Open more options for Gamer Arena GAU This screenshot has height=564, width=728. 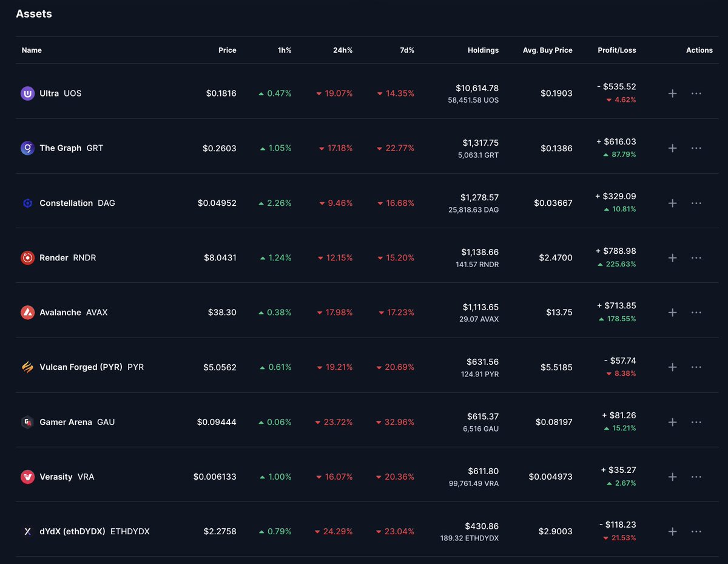(696, 422)
